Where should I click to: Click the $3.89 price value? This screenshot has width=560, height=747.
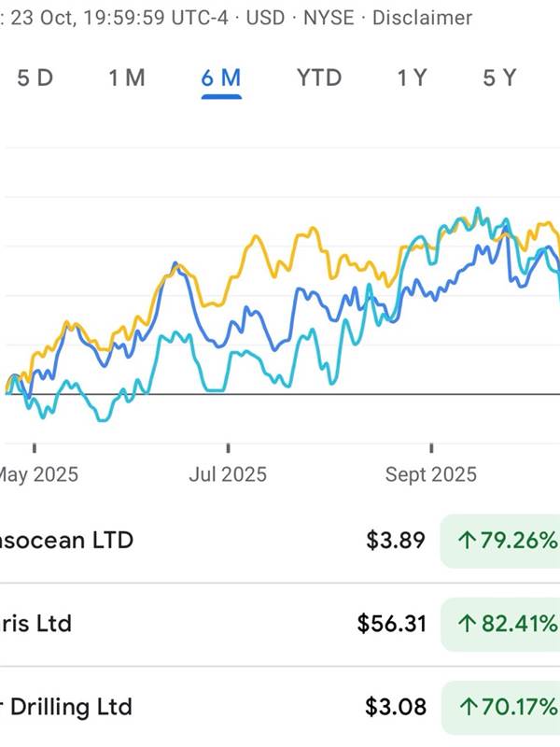tap(397, 540)
